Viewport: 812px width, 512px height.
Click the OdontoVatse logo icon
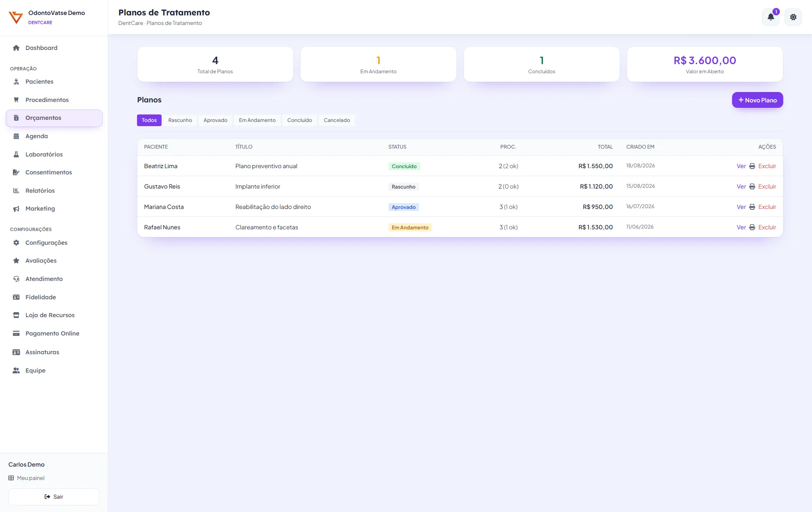click(16, 17)
